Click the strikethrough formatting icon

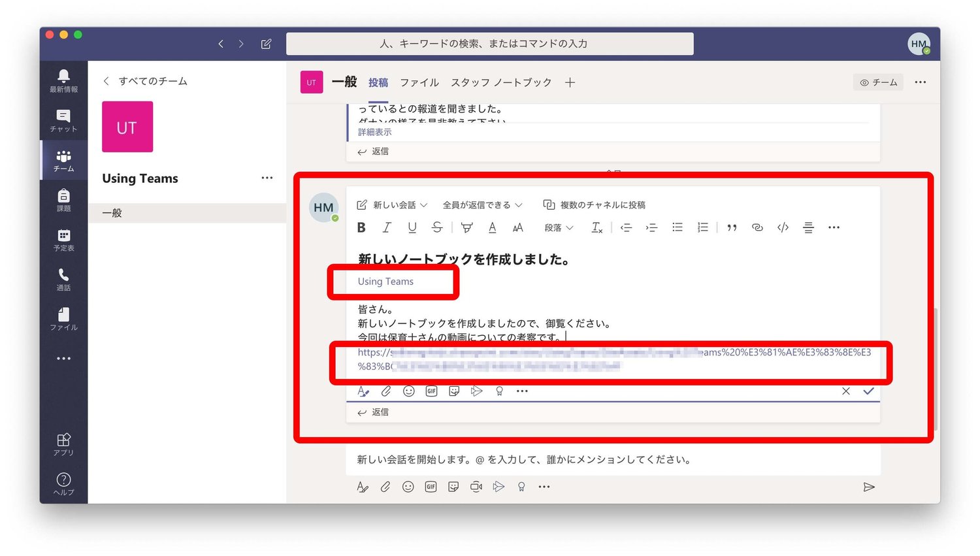click(437, 227)
